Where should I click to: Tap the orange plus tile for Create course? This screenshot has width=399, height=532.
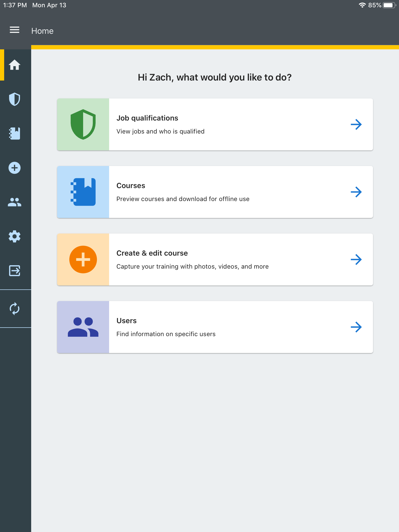[x=83, y=260]
